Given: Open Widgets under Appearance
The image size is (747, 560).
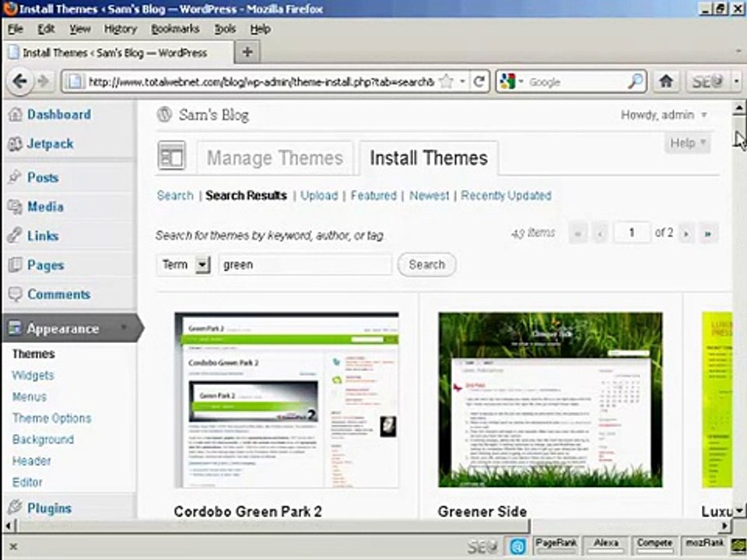Looking at the screenshot, I should (x=33, y=375).
